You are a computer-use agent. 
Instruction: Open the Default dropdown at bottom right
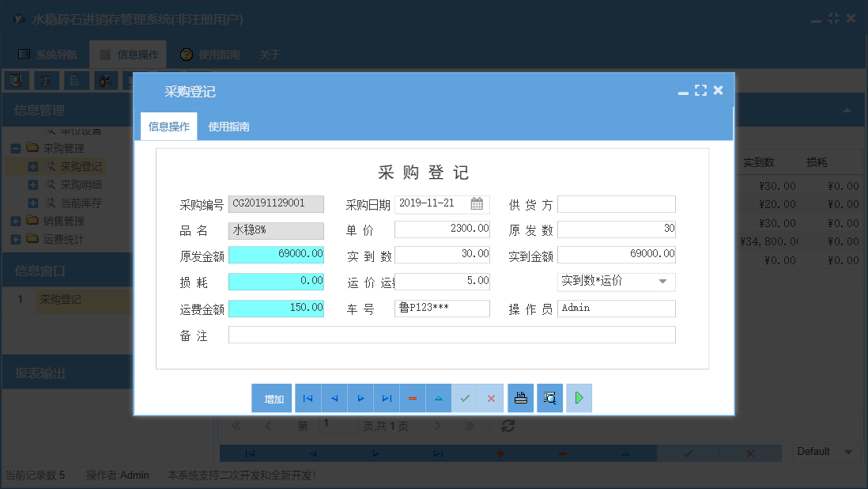pos(847,452)
